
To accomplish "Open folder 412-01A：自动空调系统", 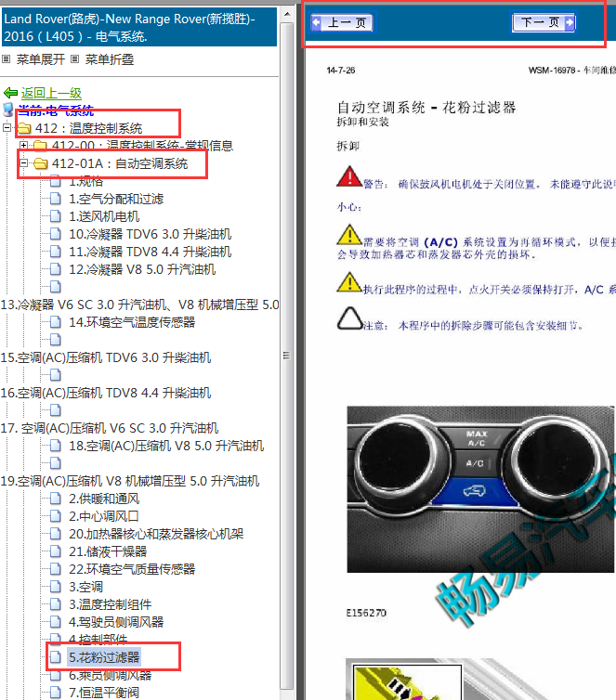I will click(x=120, y=163).
